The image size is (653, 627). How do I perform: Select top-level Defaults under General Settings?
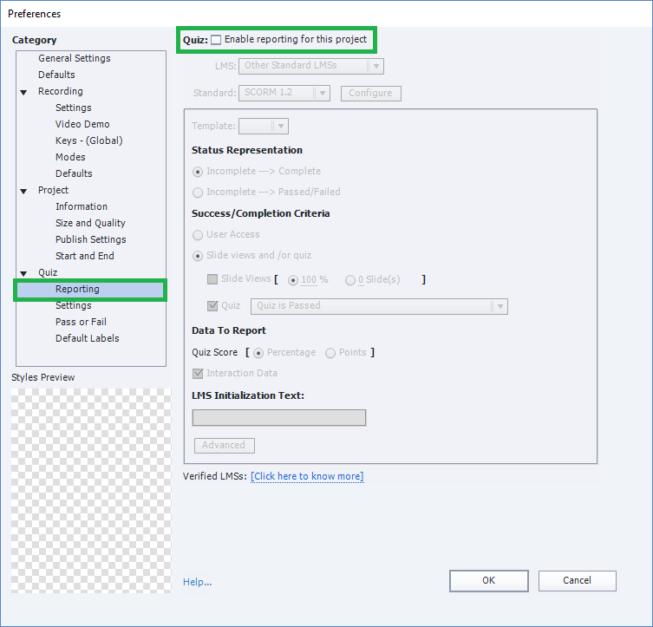[x=57, y=75]
